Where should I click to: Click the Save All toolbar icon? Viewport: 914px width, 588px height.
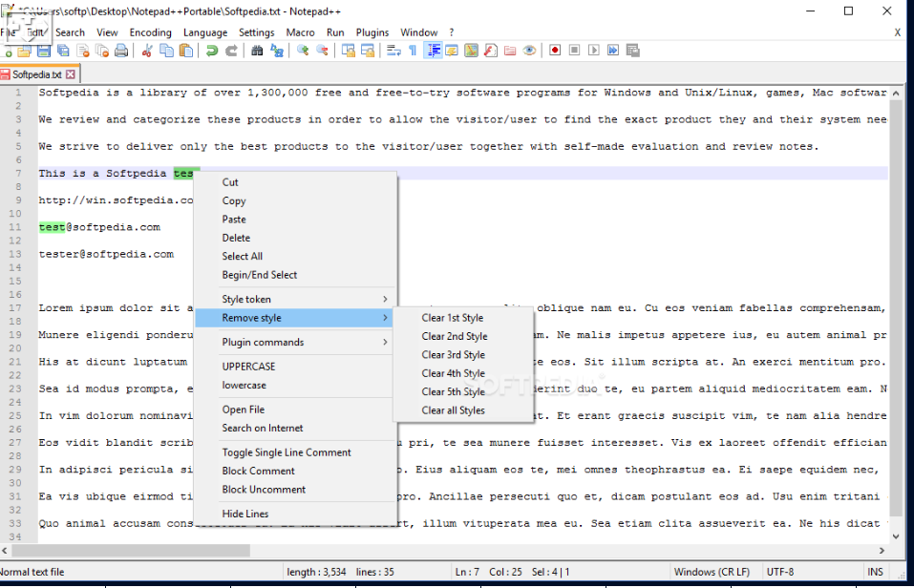(63, 52)
